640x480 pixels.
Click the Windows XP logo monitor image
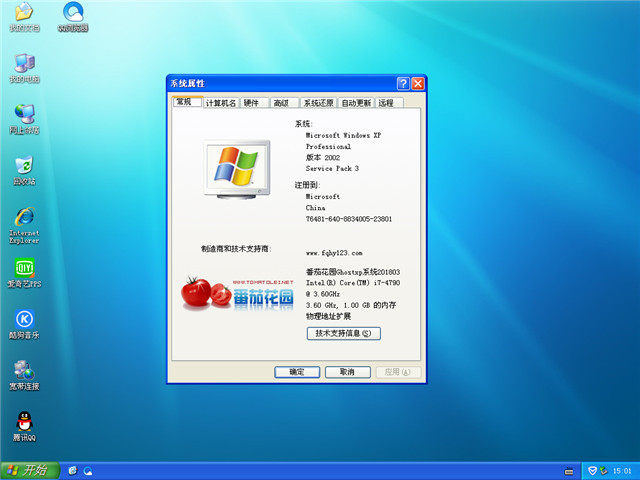tap(237, 169)
